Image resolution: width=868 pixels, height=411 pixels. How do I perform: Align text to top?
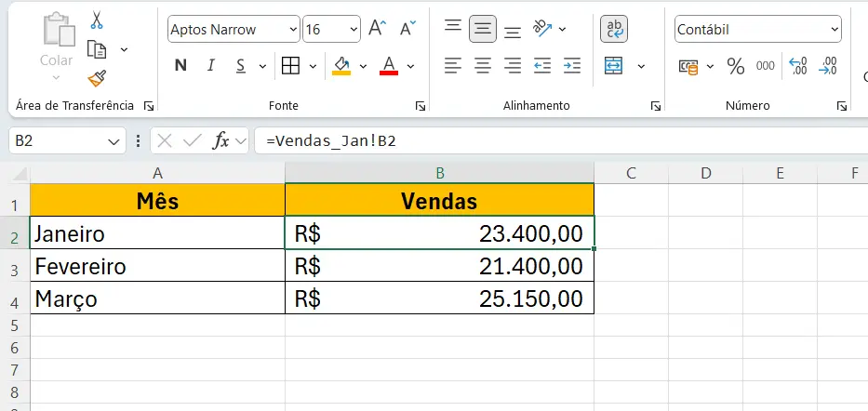pos(453,27)
